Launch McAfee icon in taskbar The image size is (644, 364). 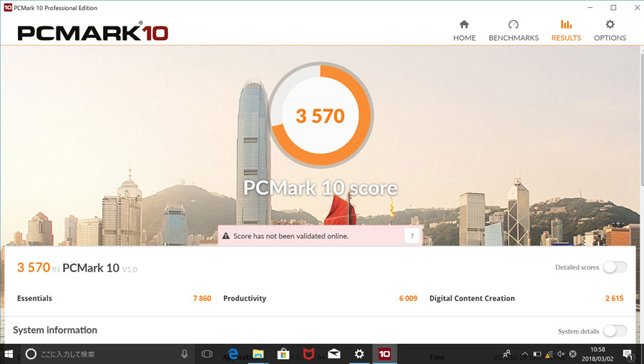pos(308,354)
